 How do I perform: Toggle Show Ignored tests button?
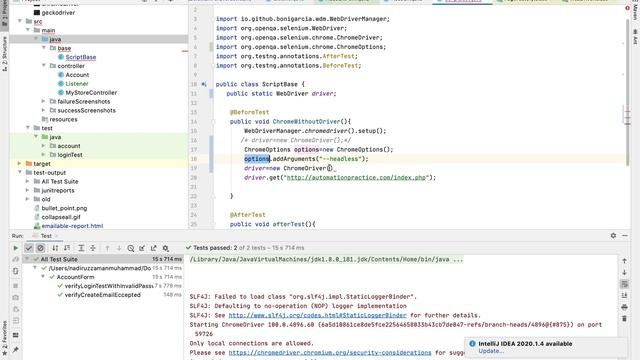(40, 248)
